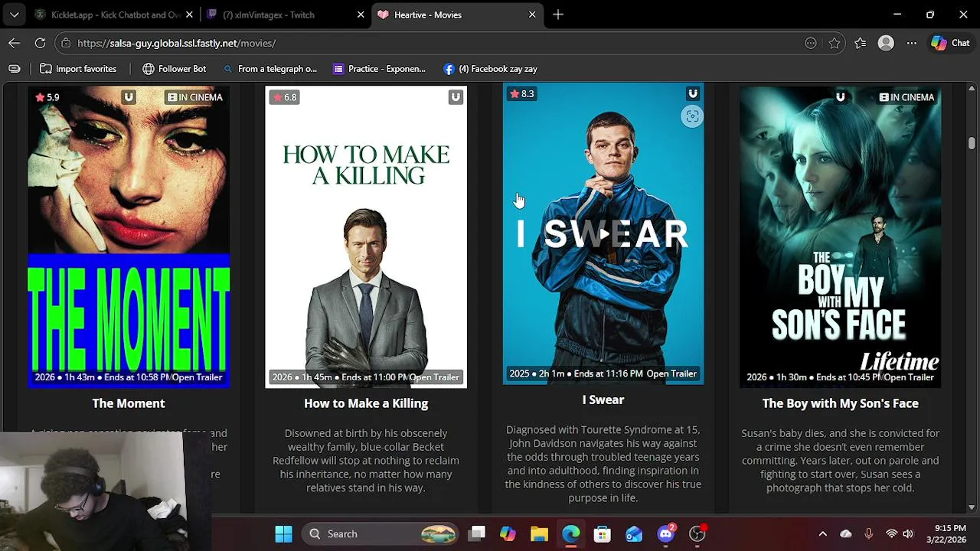Click the 8.3 rating badge on I Swear
The width and height of the screenshot is (980, 551).
(x=522, y=93)
